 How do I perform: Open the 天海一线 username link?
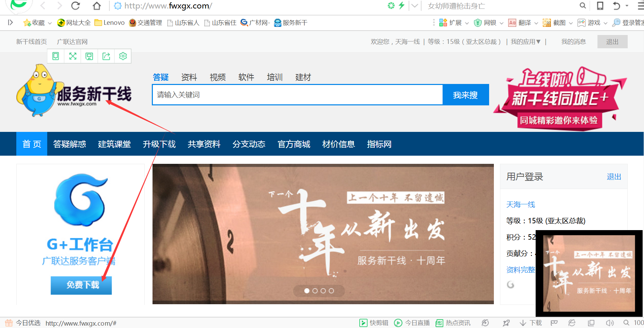click(521, 205)
